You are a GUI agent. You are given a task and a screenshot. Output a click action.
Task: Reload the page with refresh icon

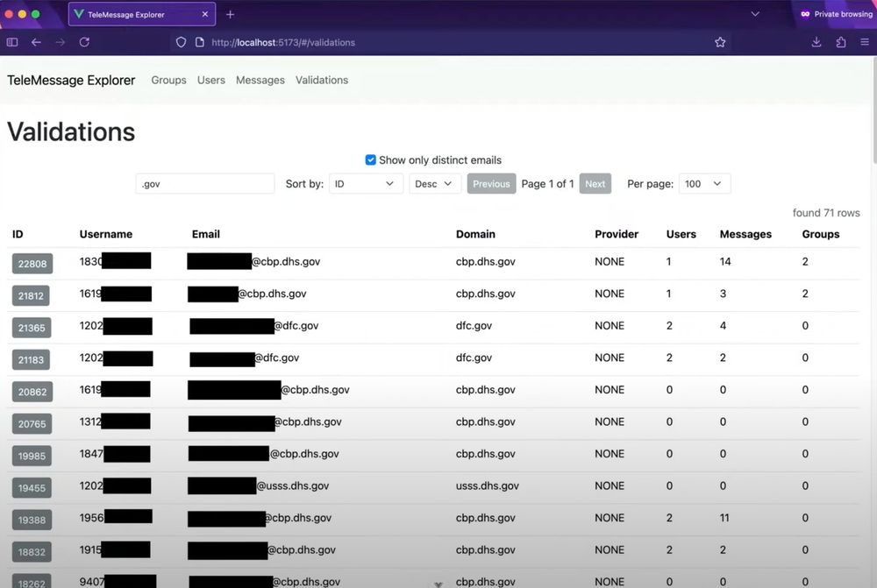point(84,42)
